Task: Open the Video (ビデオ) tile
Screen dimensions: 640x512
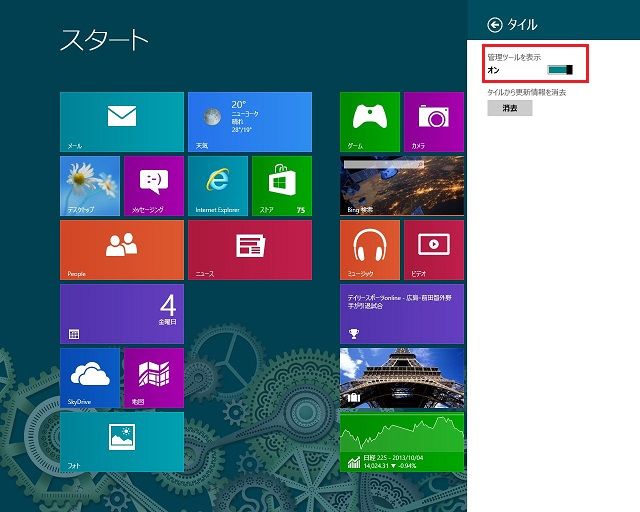Action: [434, 250]
